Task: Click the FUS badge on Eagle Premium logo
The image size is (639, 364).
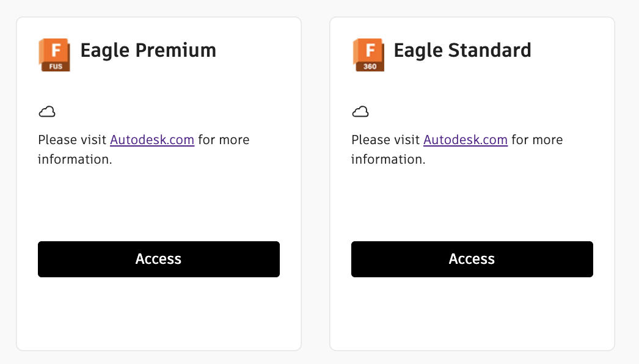Action: 54,67
